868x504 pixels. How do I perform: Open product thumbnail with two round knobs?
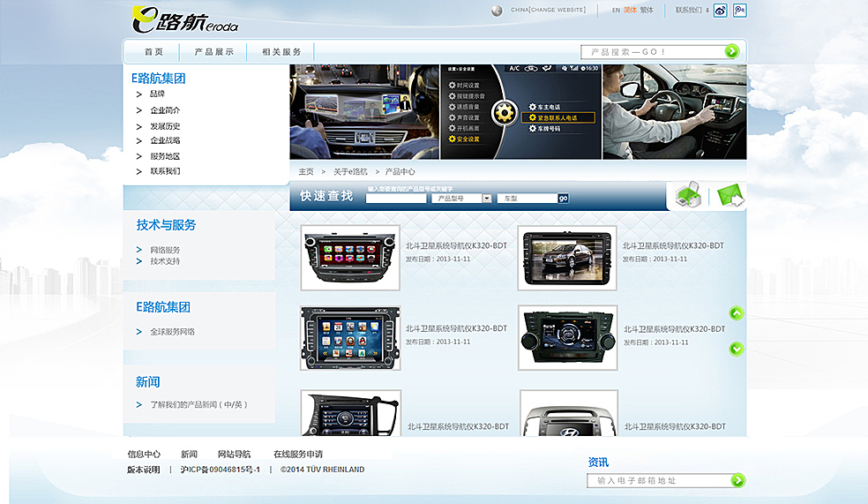coord(568,338)
